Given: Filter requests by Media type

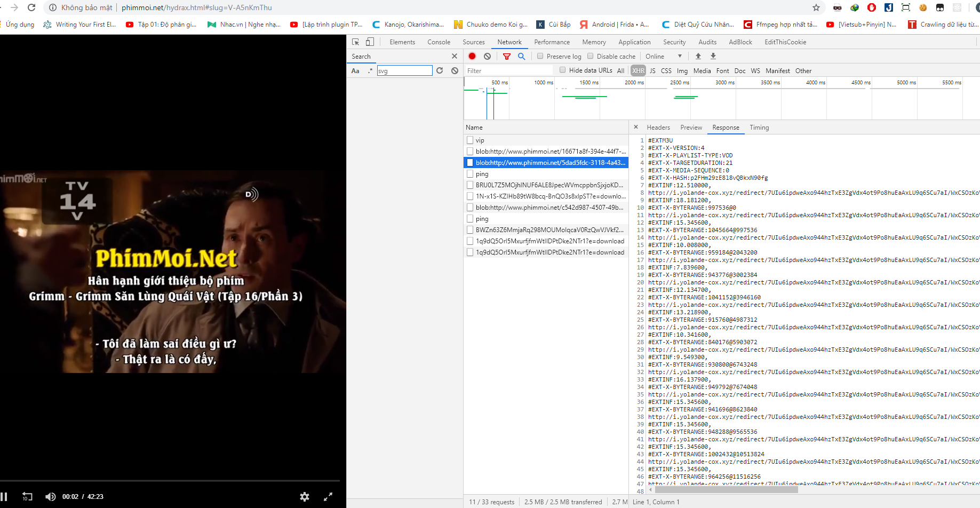Looking at the screenshot, I should coord(702,70).
